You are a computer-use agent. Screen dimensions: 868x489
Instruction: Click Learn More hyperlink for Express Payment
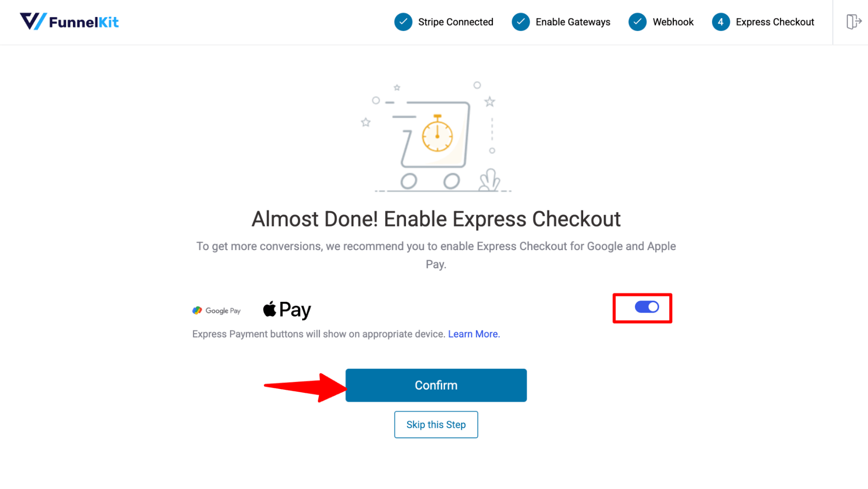click(473, 334)
